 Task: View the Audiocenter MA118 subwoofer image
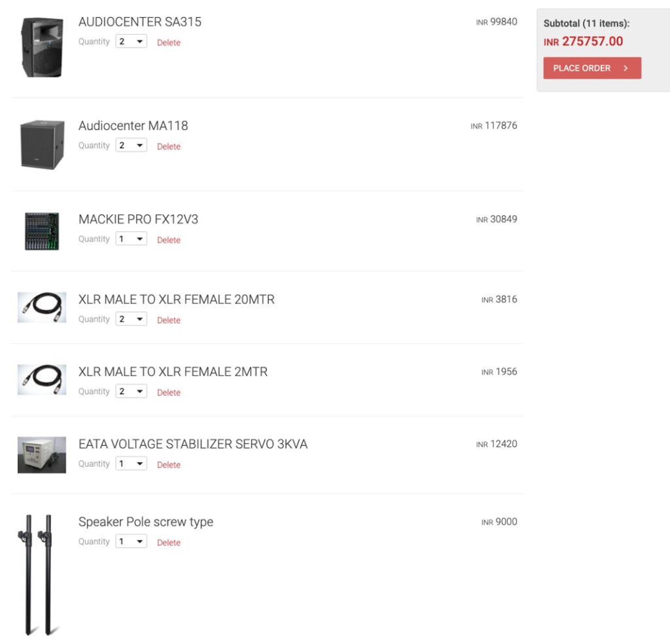tap(43, 144)
